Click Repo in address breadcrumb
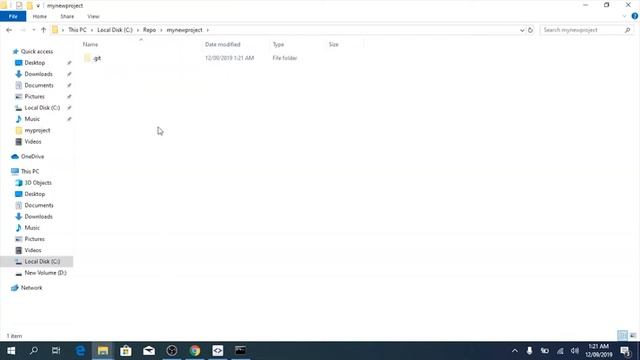Image resolution: width=640 pixels, height=360 pixels. [x=149, y=30]
